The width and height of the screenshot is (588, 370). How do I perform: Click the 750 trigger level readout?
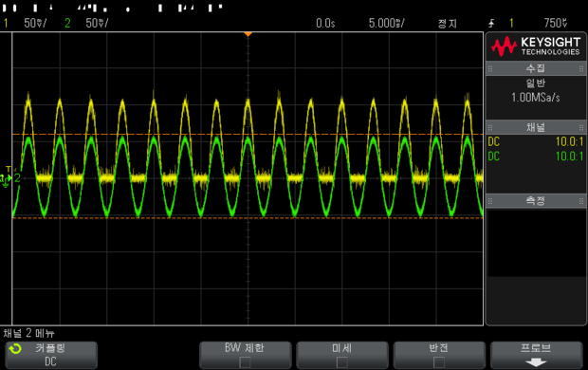point(556,24)
